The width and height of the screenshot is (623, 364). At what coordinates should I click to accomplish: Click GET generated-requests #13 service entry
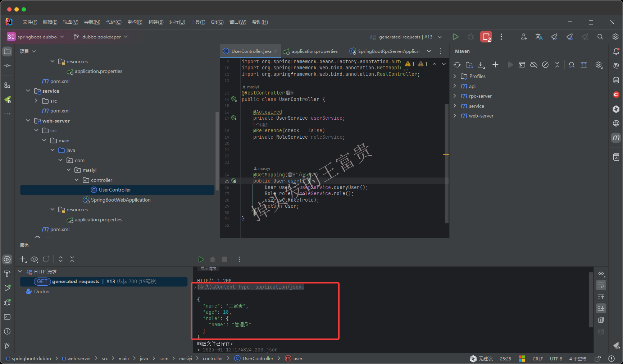104,281
